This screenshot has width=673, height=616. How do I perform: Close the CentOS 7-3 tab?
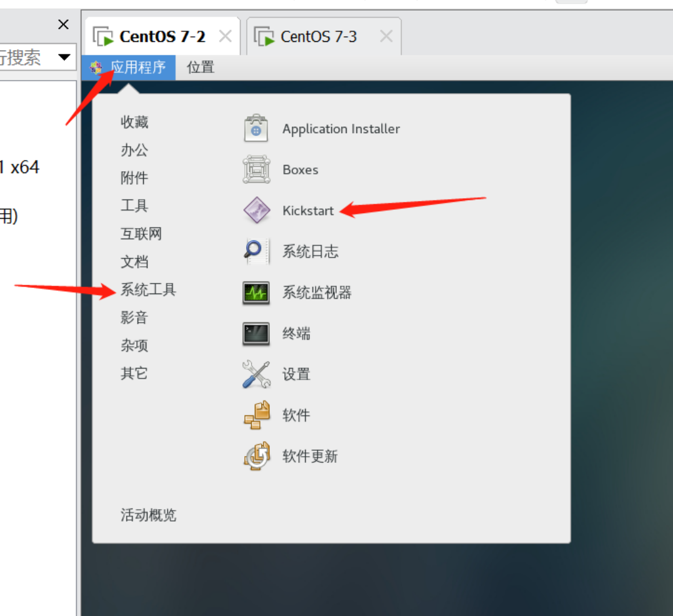click(386, 36)
